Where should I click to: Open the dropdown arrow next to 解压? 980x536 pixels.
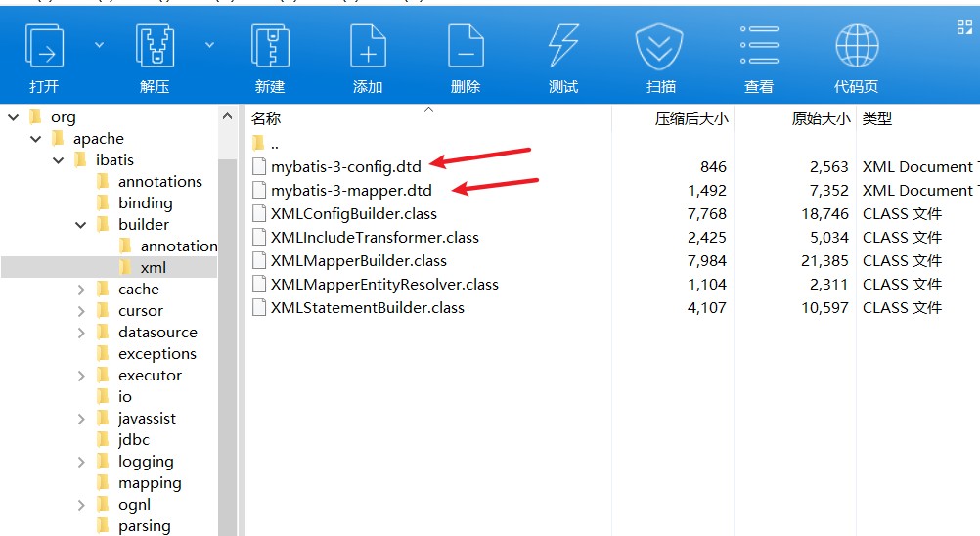(x=210, y=45)
